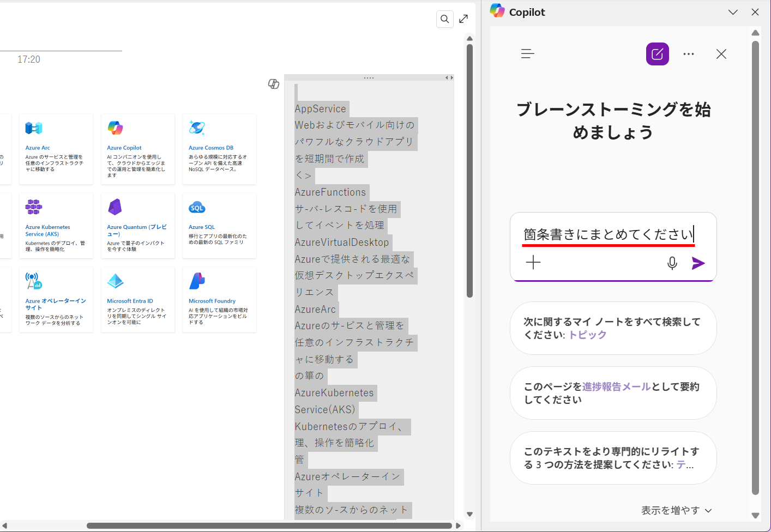Click the Copilot logo icon
The image size is (771, 532).
(497, 11)
